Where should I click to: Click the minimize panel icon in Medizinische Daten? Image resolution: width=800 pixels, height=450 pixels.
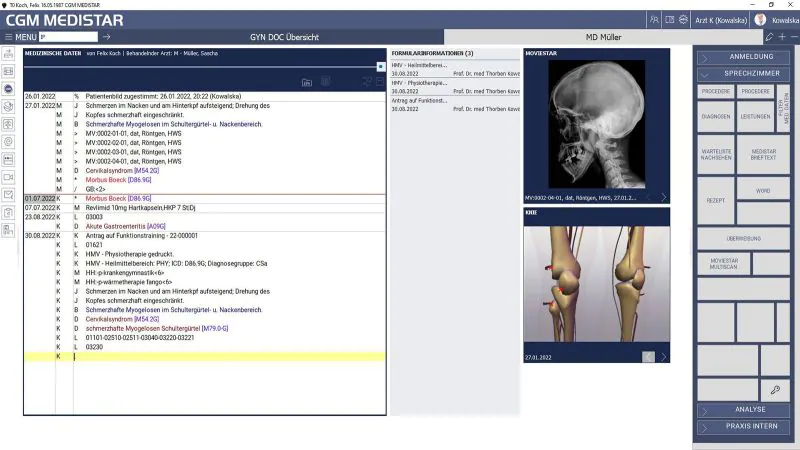pyautogui.click(x=380, y=82)
